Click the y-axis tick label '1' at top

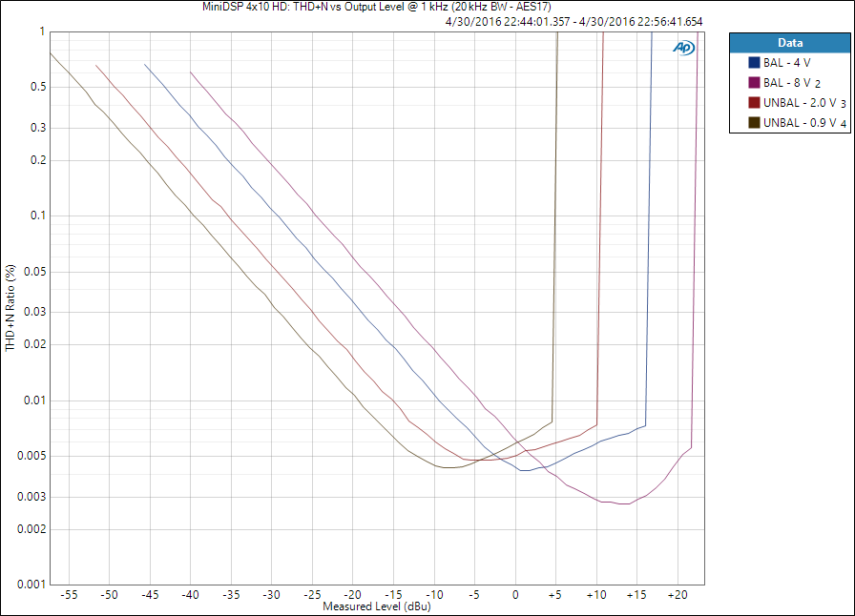coord(42,31)
